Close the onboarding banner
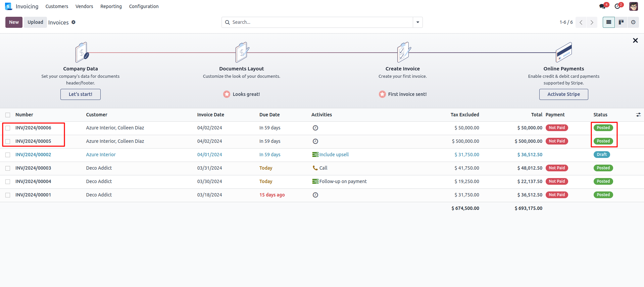This screenshot has height=287, width=644. coord(635,41)
